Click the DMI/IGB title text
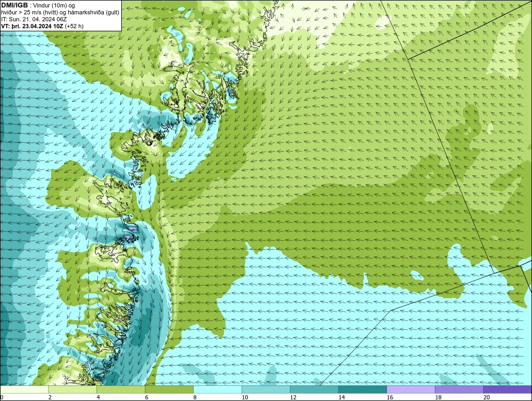 point(14,5)
